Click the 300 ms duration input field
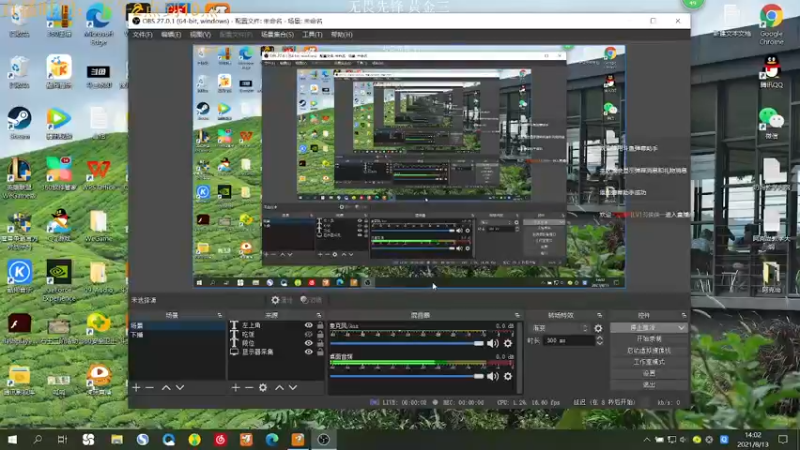 coord(568,340)
